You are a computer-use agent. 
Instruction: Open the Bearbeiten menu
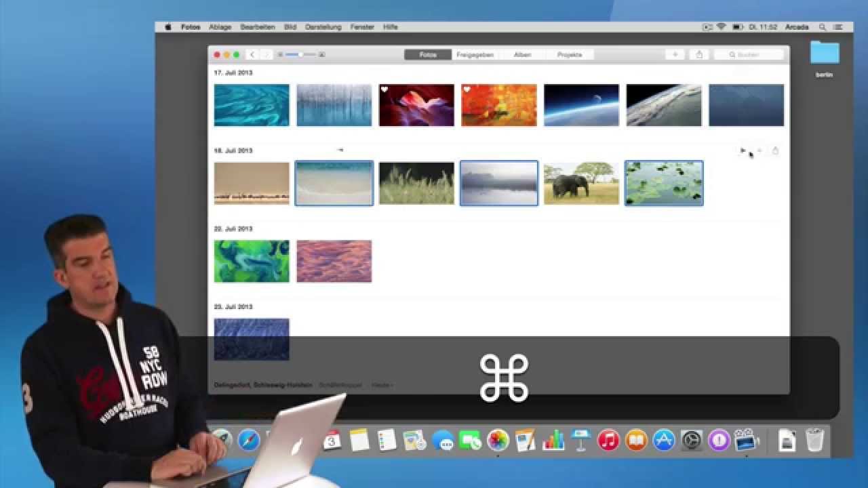point(258,27)
